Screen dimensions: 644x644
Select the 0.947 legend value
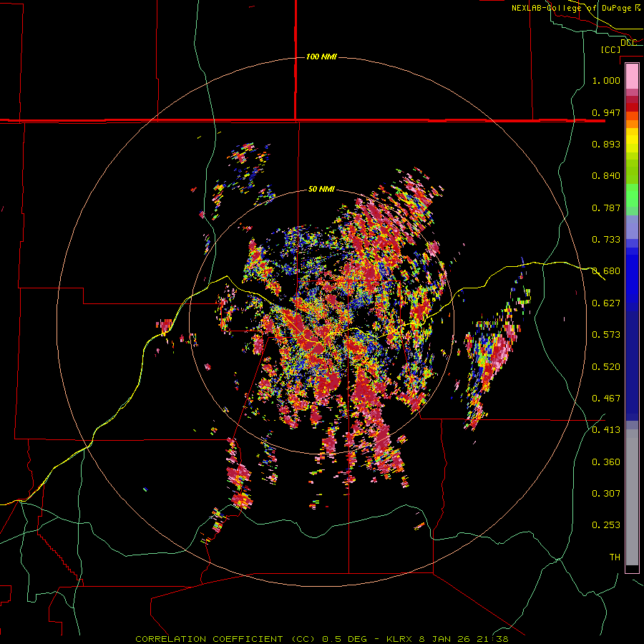click(606, 112)
